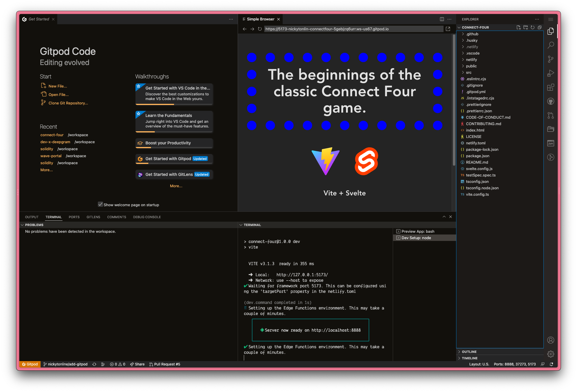Switch to the DEBUG CONSOLE tab

147,217
